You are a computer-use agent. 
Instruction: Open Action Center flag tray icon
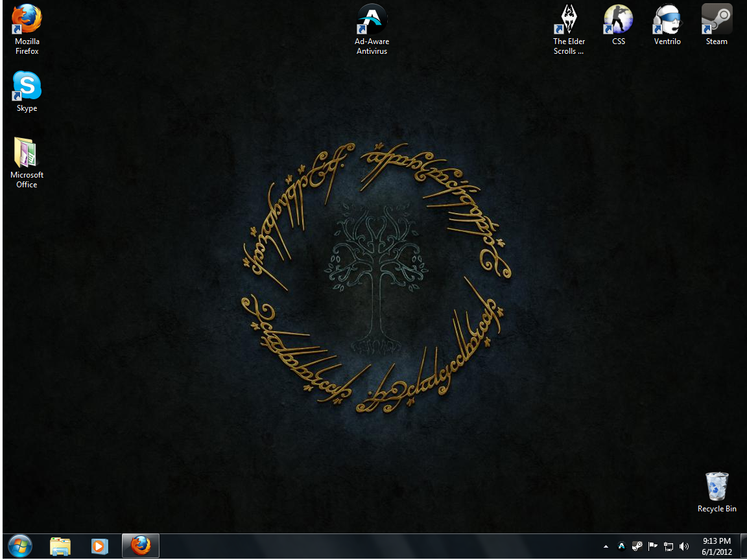click(653, 546)
